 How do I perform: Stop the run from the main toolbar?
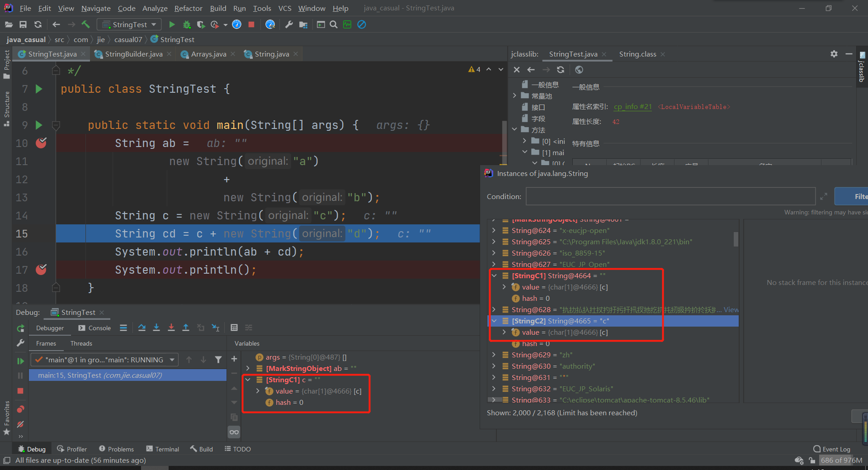click(251, 24)
